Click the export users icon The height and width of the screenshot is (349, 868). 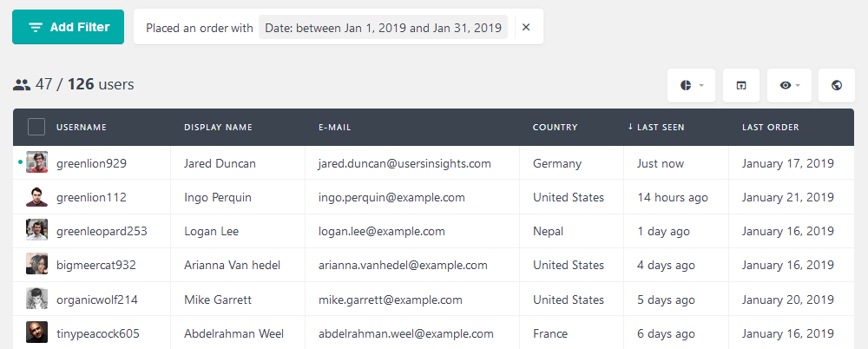click(x=741, y=85)
